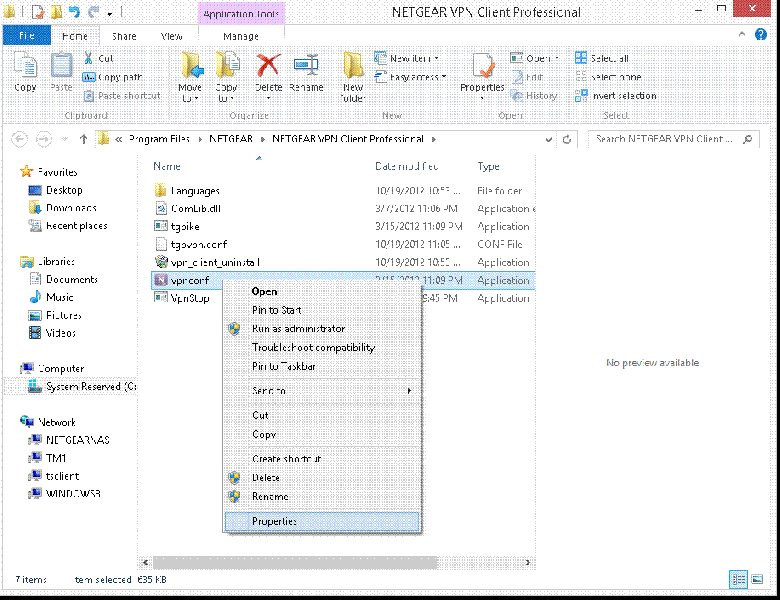Go back with the Back arrow
The height and width of the screenshot is (600, 780).
[19, 139]
